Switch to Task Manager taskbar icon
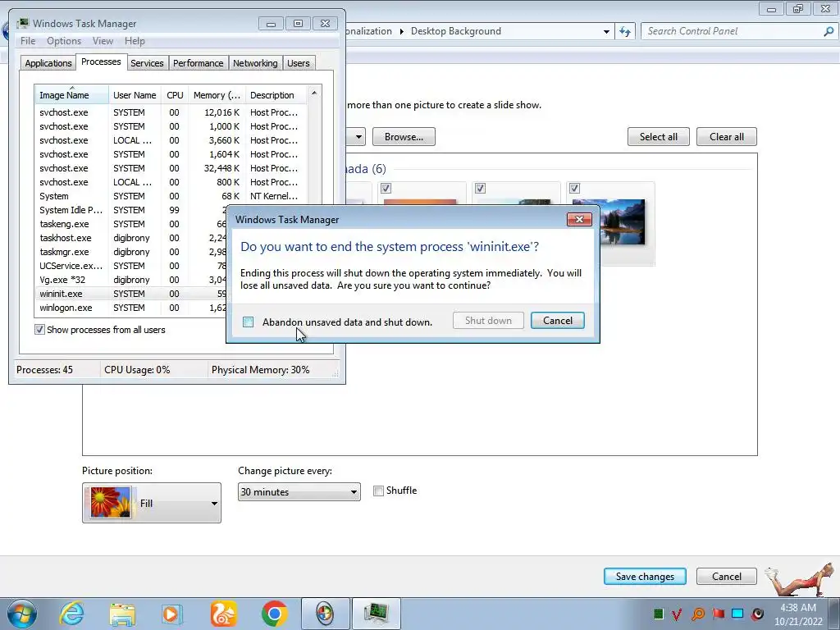Screen dimensions: 840x630 [x=376, y=614]
